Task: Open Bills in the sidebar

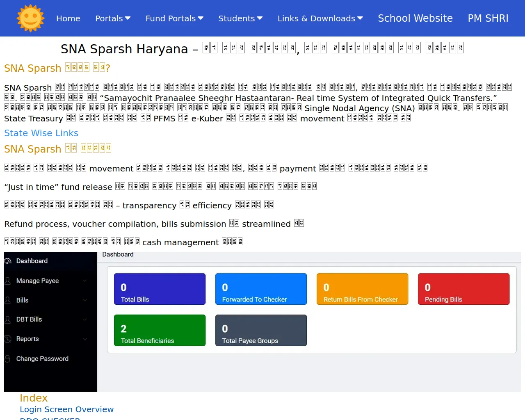Action: coord(22,300)
